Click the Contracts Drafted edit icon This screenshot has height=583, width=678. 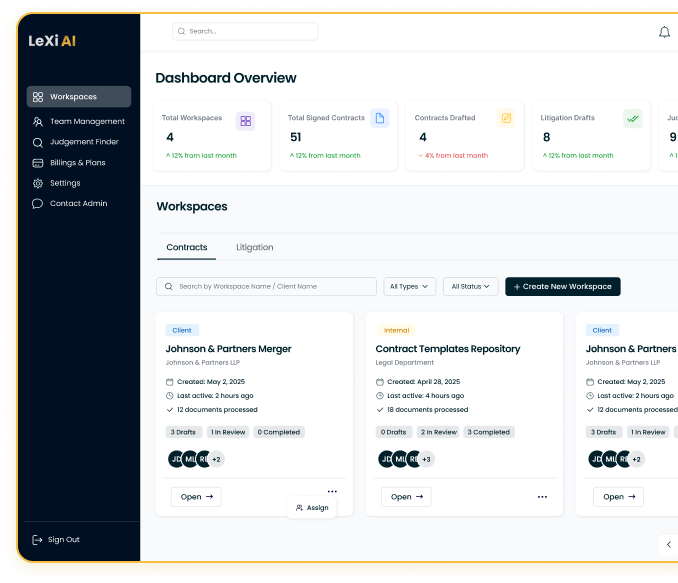pyautogui.click(x=506, y=119)
